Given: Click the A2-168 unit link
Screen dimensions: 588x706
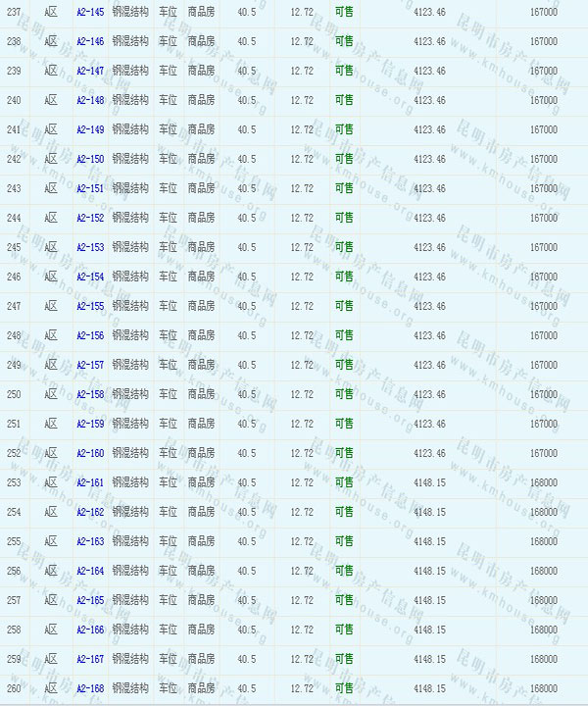Looking at the screenshot, I should pos(89,688).
